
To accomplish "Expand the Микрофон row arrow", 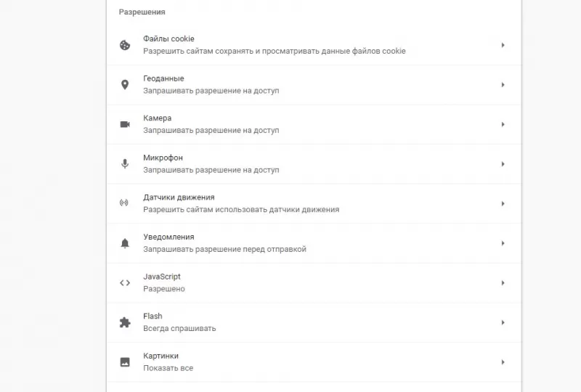I will coord(503,164).
